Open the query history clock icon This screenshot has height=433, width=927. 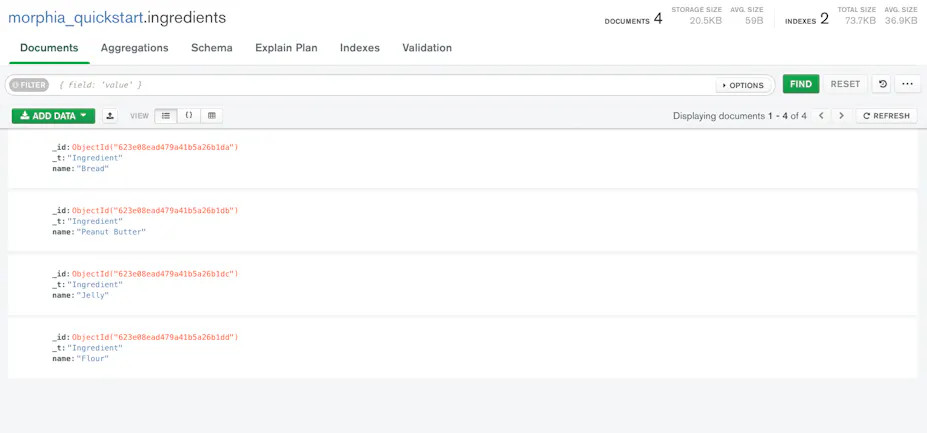tap(882, 85)
